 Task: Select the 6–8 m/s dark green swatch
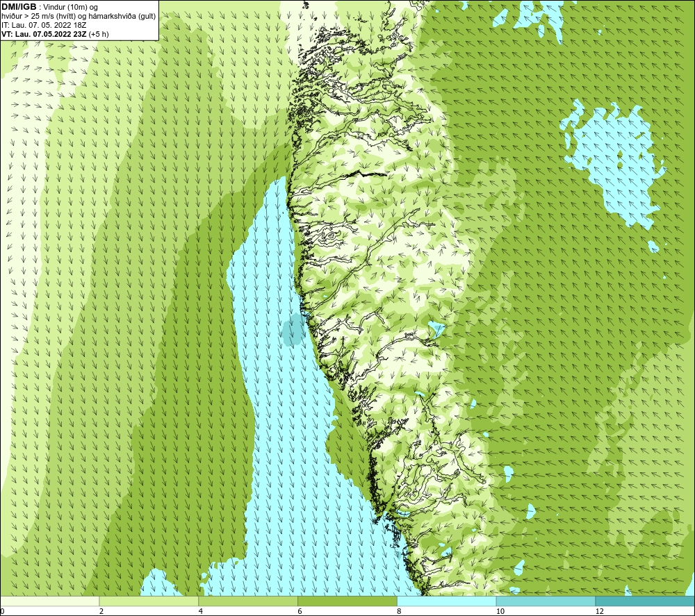coord(347,601)
